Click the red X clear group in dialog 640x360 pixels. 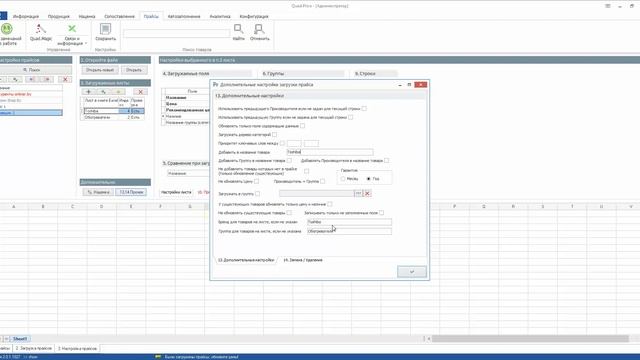[x=367, y=193]
